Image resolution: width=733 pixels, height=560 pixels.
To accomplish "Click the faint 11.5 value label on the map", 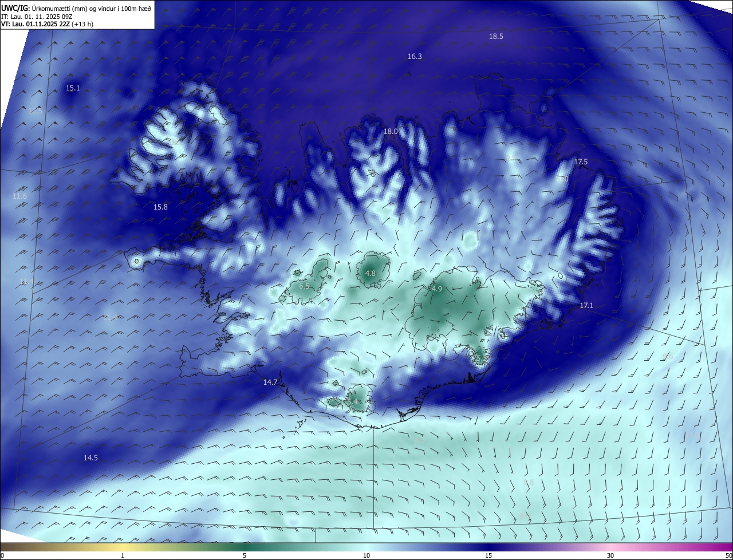I will pos(35,111).
